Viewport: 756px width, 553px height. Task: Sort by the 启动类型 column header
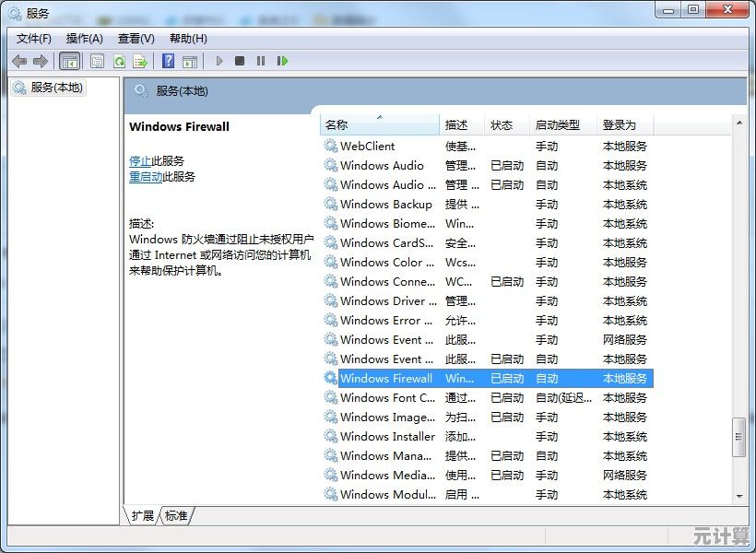click(562, 124)
